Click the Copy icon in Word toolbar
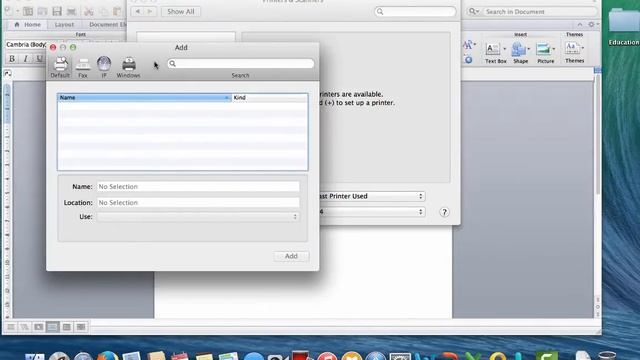Viewport: 640px width, 360px height. tap(104, 11)
